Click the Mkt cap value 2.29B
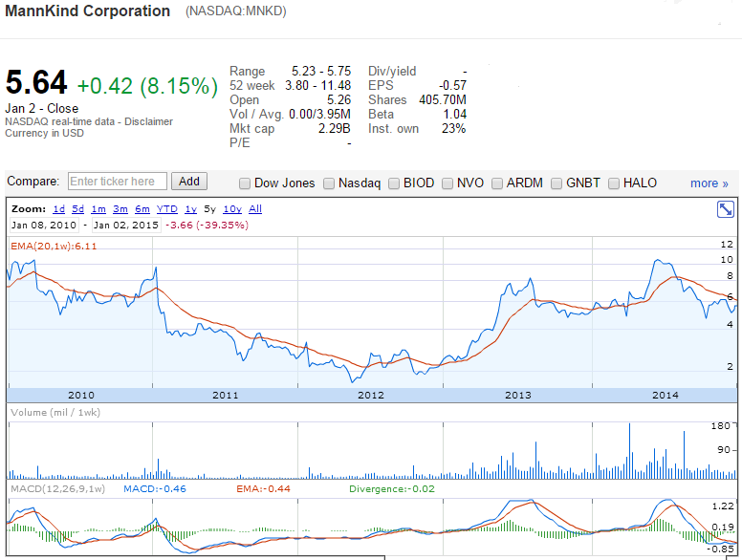The height and width of the screenshot is (560, 742). pyautogui.click(x=334, y=129)
